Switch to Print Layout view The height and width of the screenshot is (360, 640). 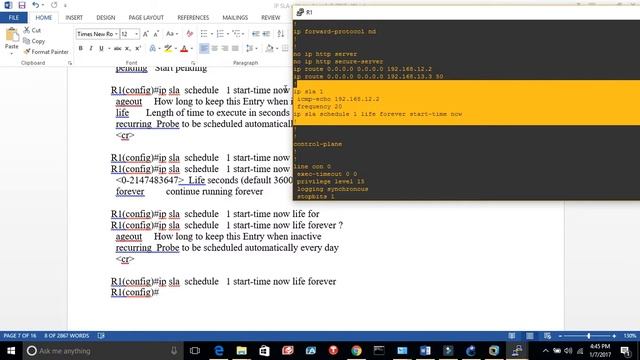click(x=529, y=336)
